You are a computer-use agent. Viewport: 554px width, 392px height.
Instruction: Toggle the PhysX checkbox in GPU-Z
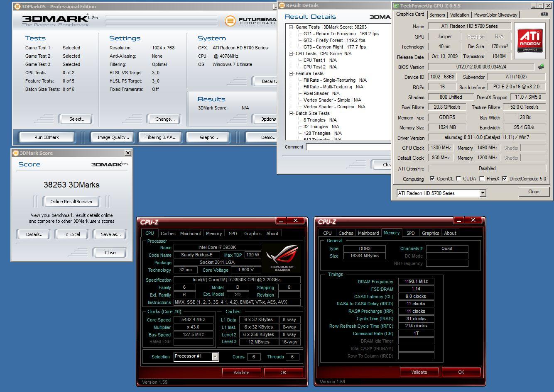click(x=482, y=179)
